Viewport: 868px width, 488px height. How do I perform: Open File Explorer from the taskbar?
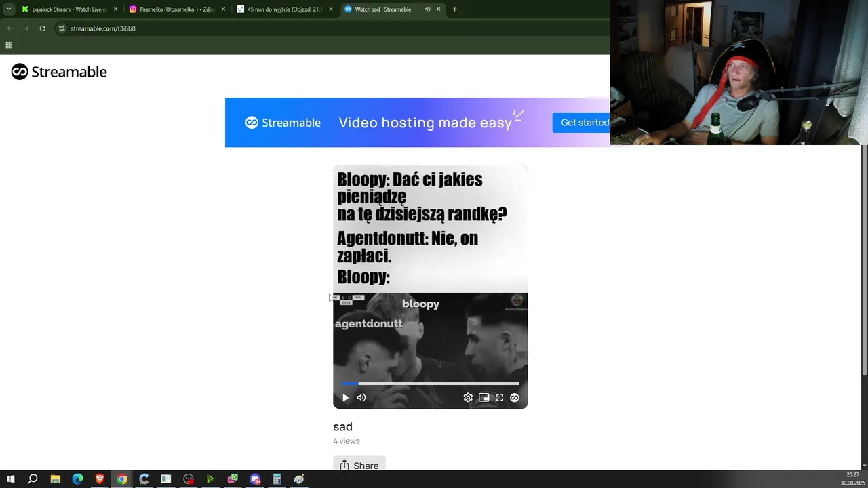(x=56, y=479)
